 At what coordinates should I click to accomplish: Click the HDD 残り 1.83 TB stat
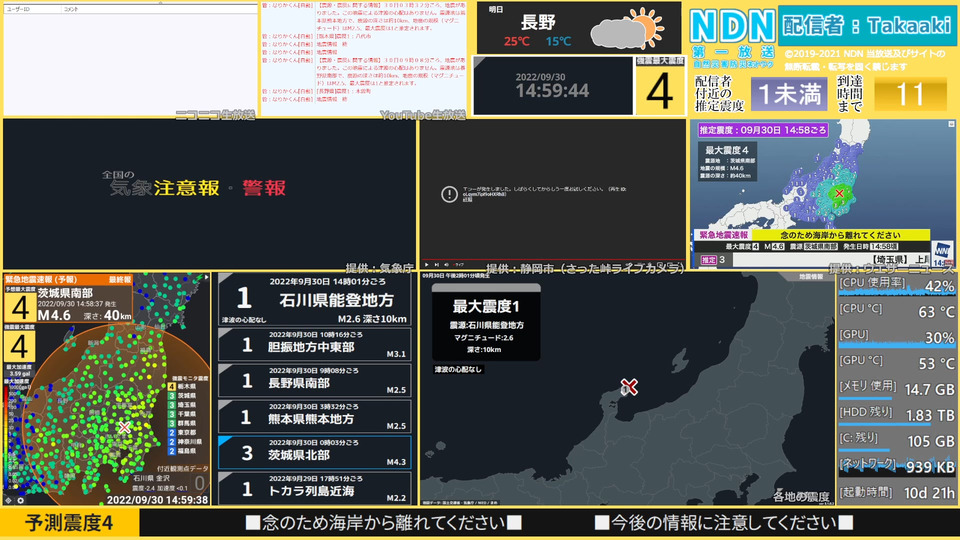point(896,414)
